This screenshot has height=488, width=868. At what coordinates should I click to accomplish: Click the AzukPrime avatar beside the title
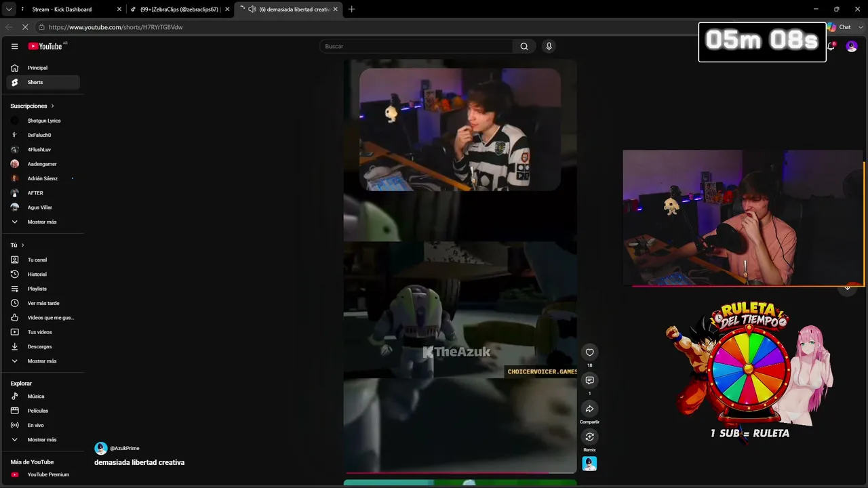pos(101,448)
